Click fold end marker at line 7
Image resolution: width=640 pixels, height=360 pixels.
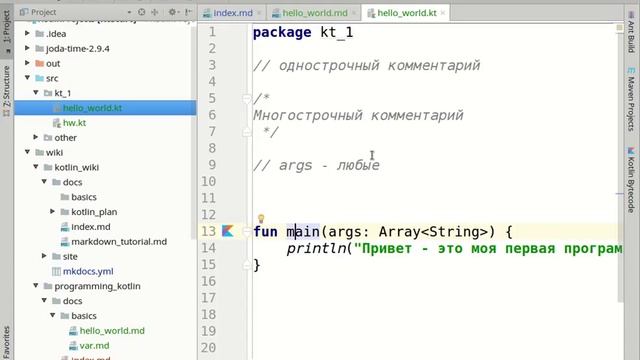click(x=247, y=131)
